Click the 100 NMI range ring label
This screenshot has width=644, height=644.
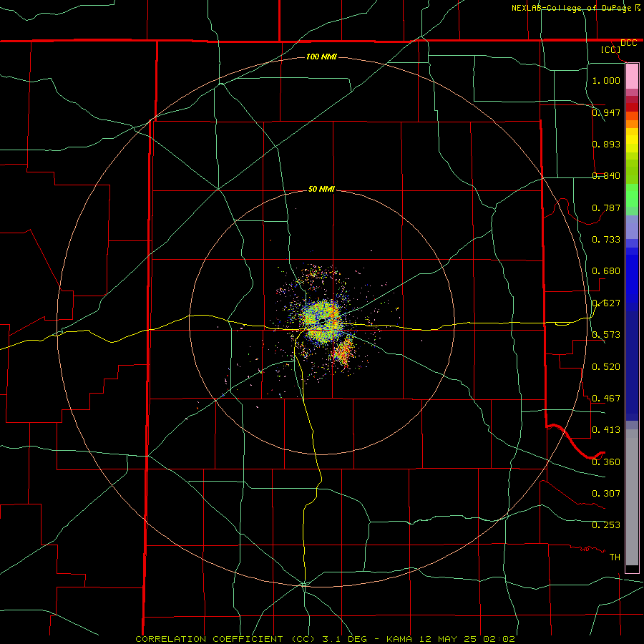(x=321, y=57)
